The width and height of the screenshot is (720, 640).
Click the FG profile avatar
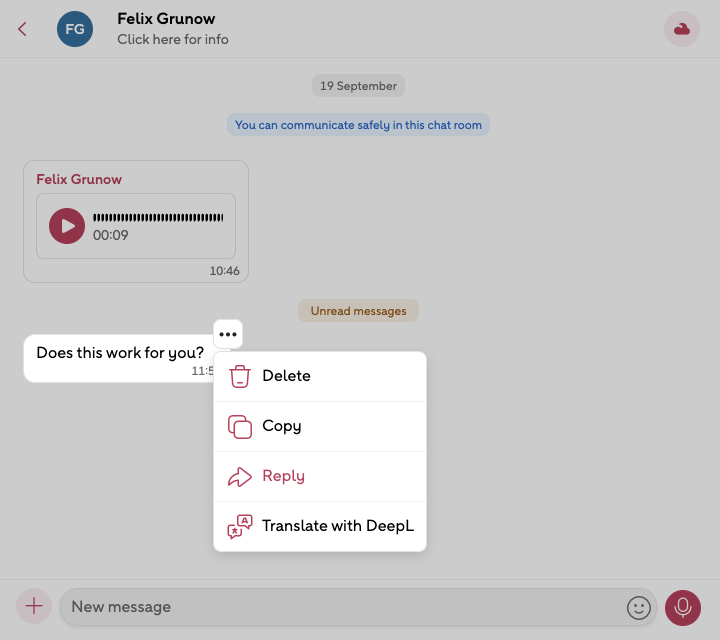75,29
